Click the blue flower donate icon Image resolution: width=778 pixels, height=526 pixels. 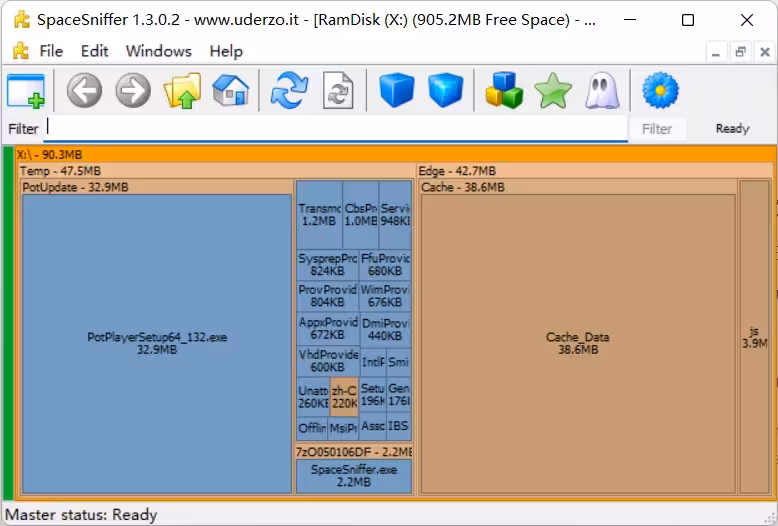pos(660,91)
